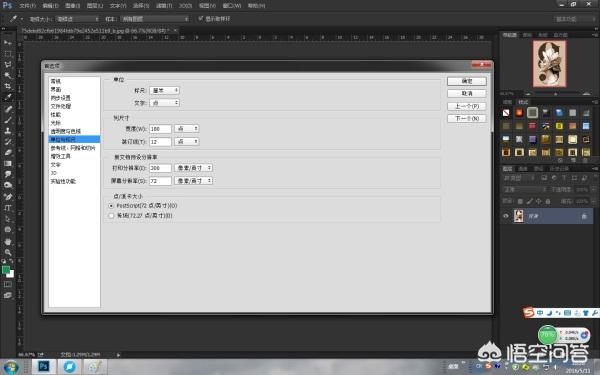
Task: Click the column width input field
Action: pyautogui.click(x=160, y=129)
